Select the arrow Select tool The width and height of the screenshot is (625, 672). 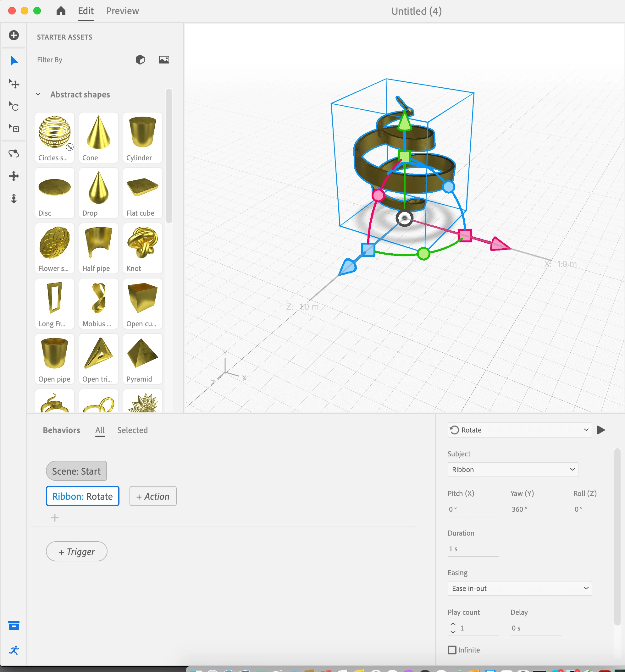pyautogui.click(x=14, y=61)
